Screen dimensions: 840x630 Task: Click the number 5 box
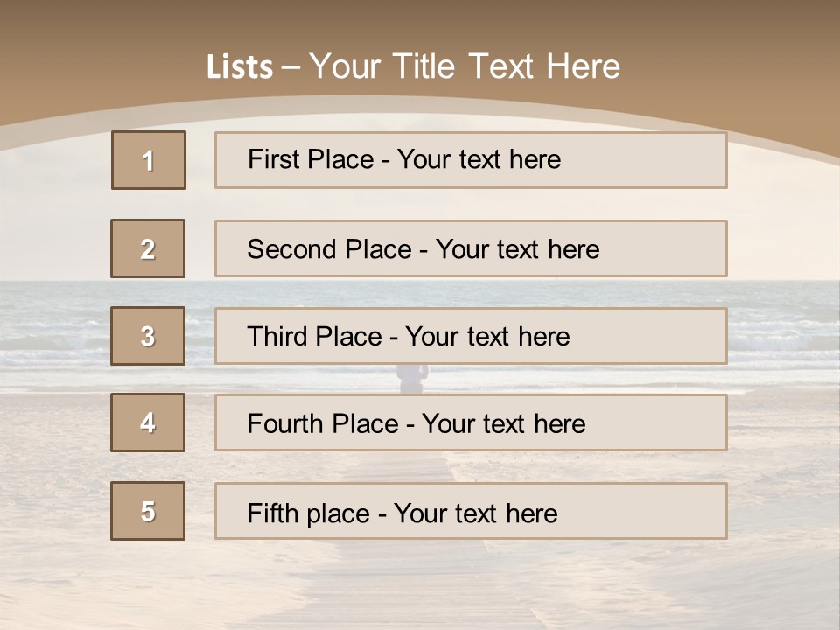coord(148,511)
